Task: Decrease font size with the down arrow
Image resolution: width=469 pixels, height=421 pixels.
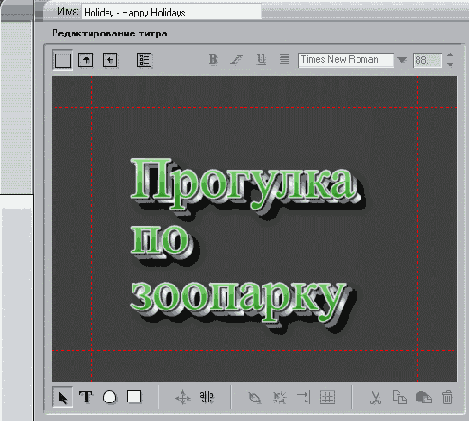Action: pos(450,65)
